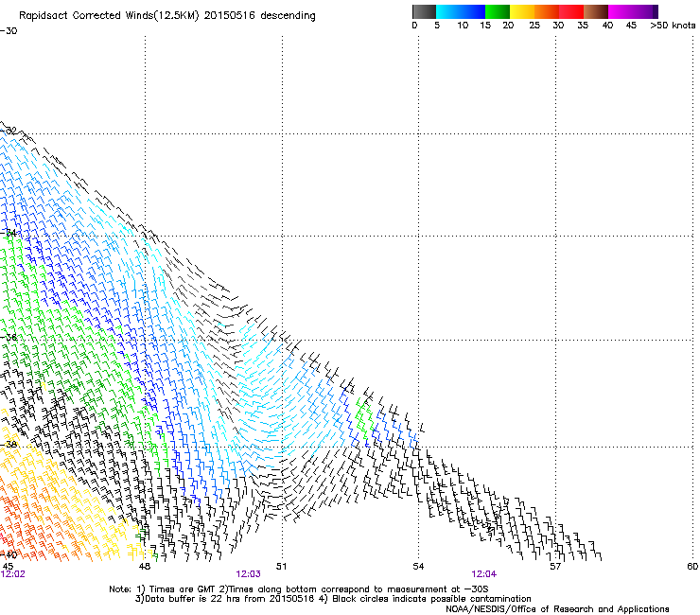Click the green 15-20 knots legend segment

coord(498,11)
